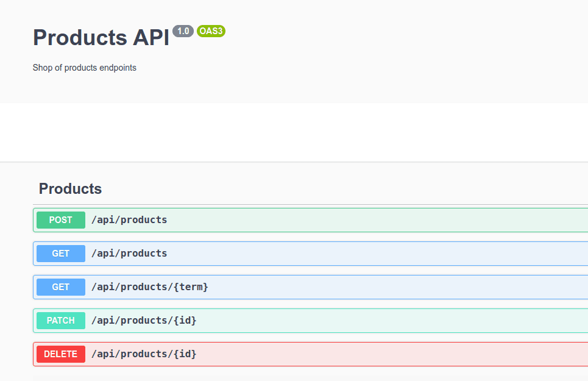Click the GET badge for /api/products/{term}
The height and width of the screenshot is (381, 588).
click(61, 287)
